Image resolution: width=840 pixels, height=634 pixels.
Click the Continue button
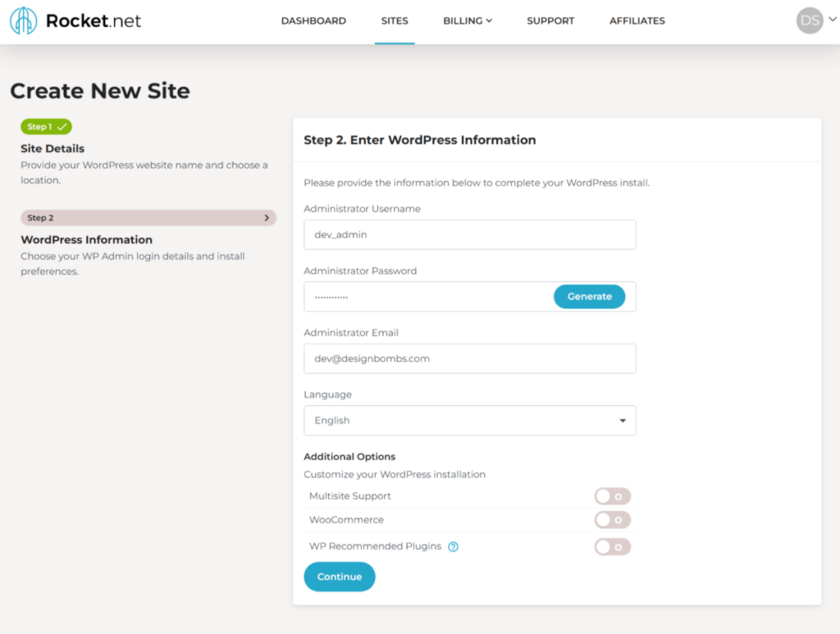(x=340, y=577)
